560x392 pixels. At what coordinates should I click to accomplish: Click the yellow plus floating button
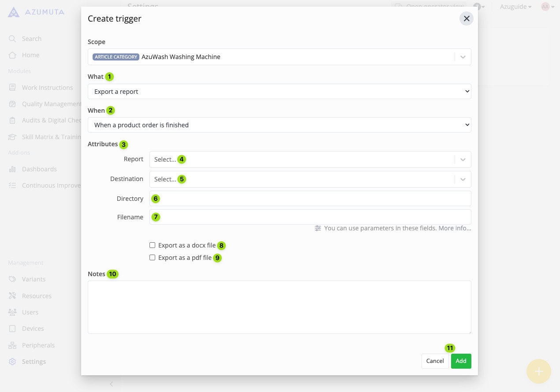[x=538, y=371]
